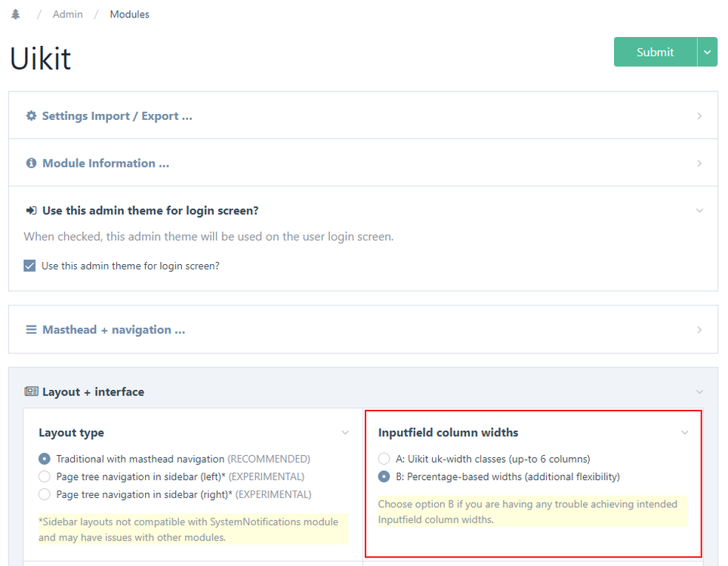Screen dimensions: 728x566
Task: Click Masthead + navigation heading
Action: pos(114,330)
